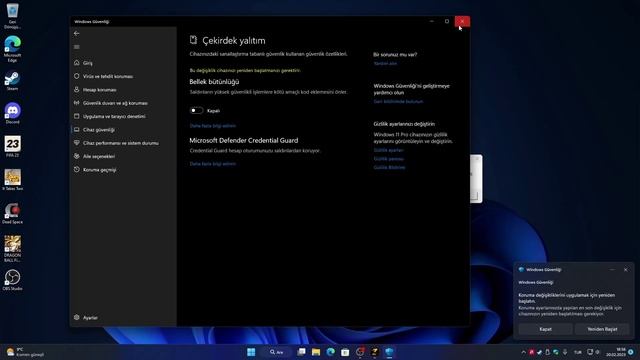Screen dimensions: 640x360
Task: Expand the system tray hidden icons chevron
Action: tap(523, 352)
